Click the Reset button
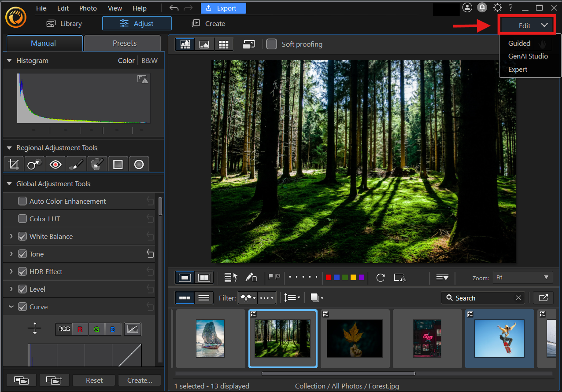This screenshot has height=392, width=562. click(x=94, y=380)
